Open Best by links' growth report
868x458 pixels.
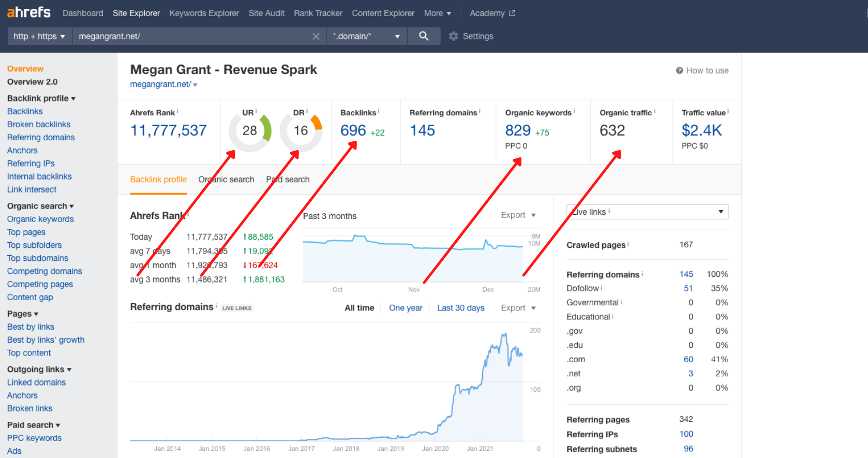coord(46,340)
